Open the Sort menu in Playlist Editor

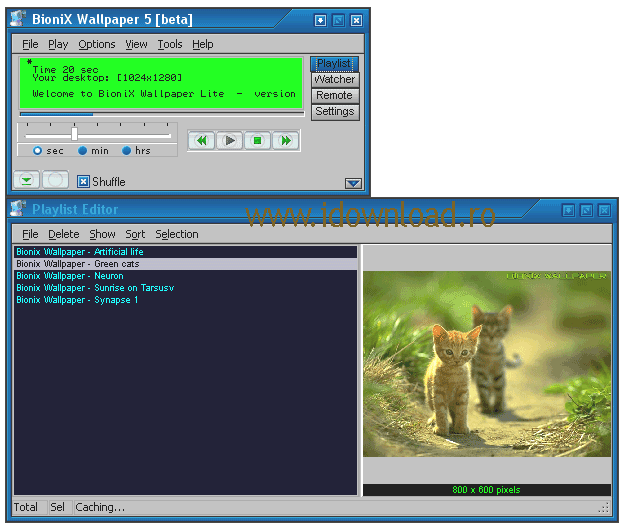135,234
